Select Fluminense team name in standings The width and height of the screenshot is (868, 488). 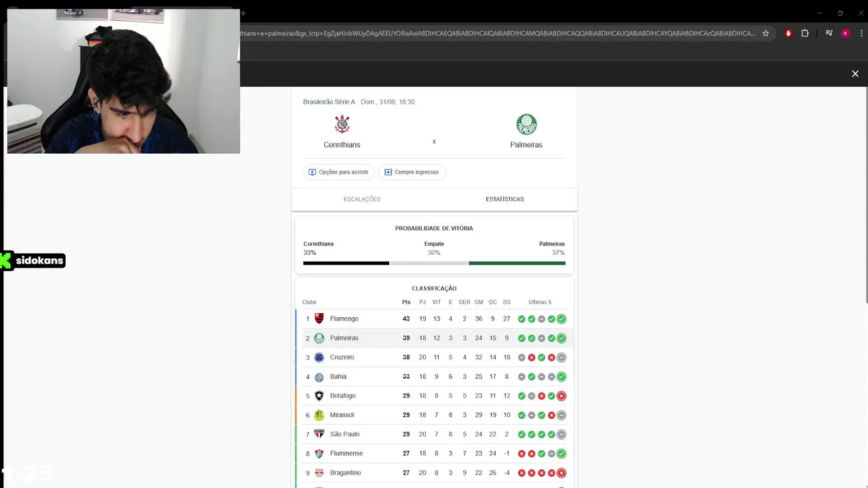tap(347, 453)
